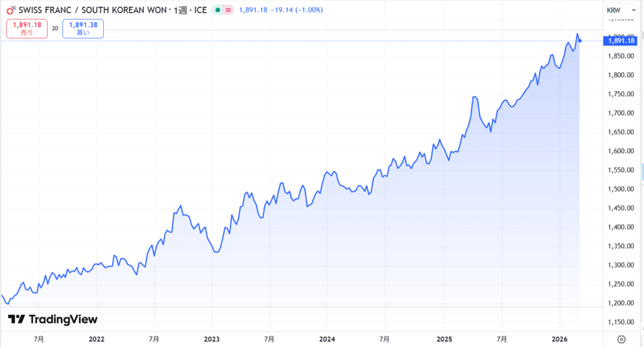Click the blue 1,891.38 buy button
Image resolution: width=644 pixels, height=347 pixels.
click(x=83, y=28)
